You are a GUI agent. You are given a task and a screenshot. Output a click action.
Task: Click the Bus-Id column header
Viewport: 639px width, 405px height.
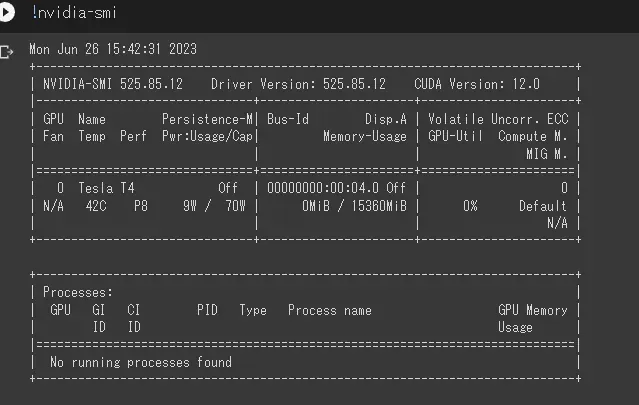288,119
